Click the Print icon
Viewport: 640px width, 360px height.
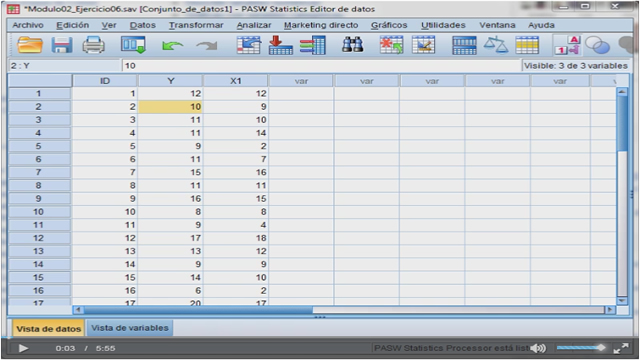click(x=93, y=45)
